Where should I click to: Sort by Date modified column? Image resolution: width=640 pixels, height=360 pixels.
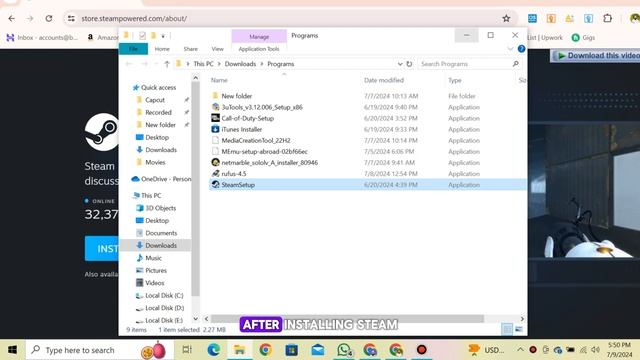click(384, 80)
